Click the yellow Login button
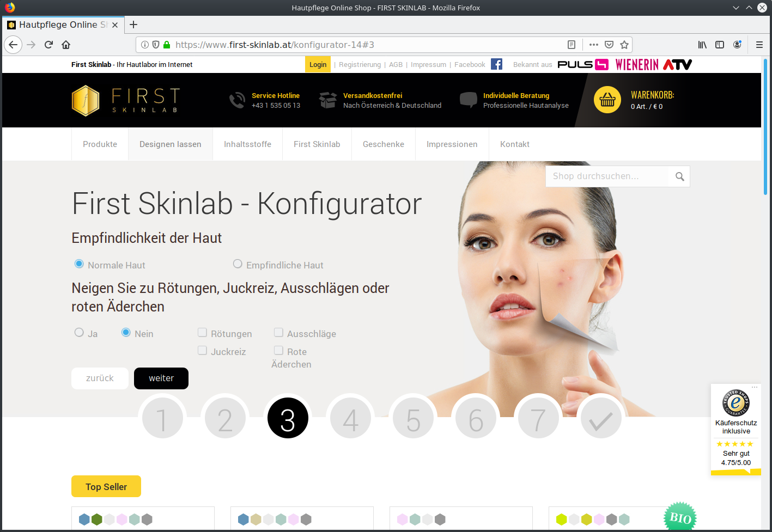The image size is (772, 532). point(318,64)
